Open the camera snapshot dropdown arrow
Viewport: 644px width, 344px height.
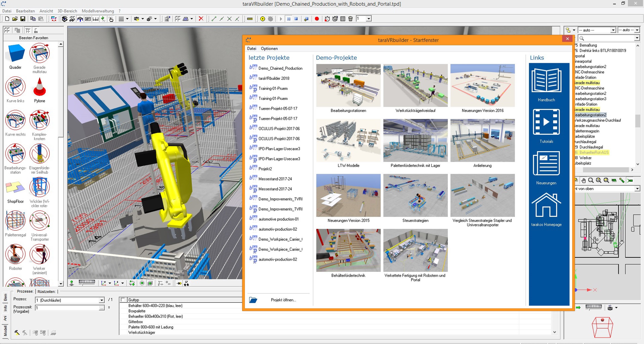click(x=143, y=19)
